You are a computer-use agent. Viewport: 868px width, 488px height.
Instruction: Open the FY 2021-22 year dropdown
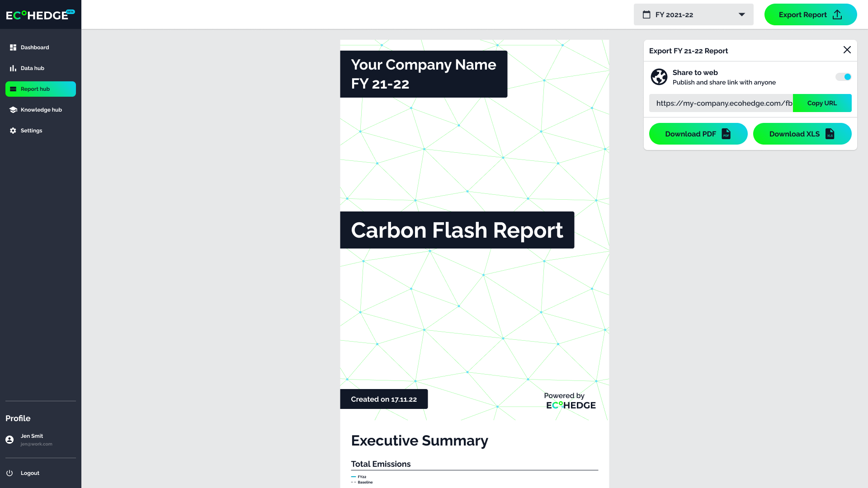coord(693,14)
